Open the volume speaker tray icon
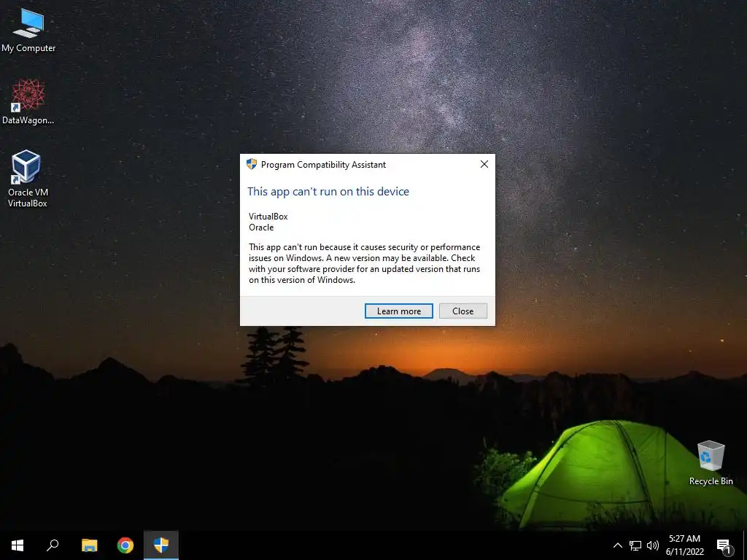The width and height of the screenshot is (747, 560). [x=653, y=545]
